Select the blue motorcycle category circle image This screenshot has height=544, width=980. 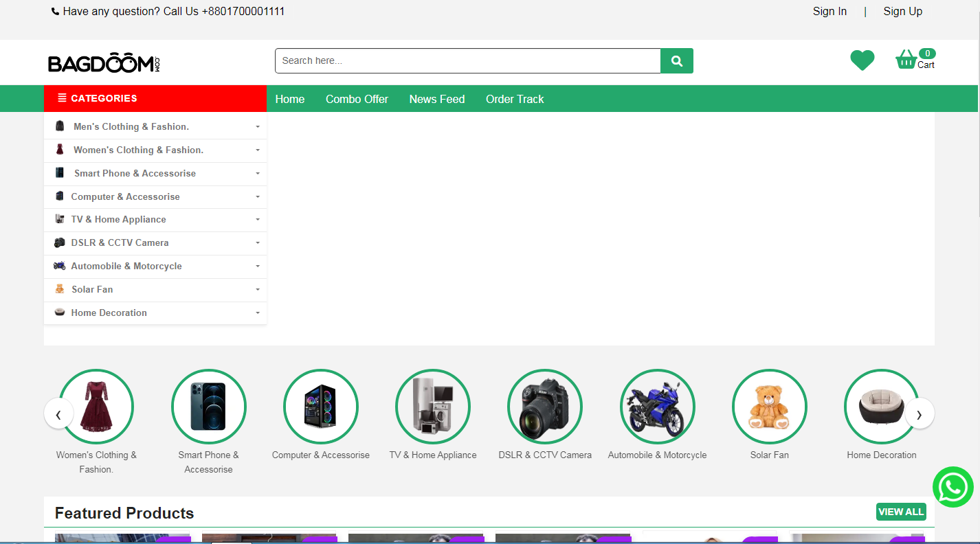657,407
